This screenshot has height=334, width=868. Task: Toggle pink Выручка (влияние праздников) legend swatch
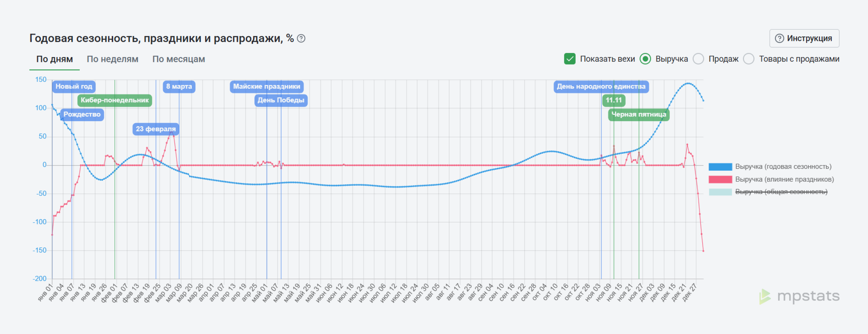(720, 179)
